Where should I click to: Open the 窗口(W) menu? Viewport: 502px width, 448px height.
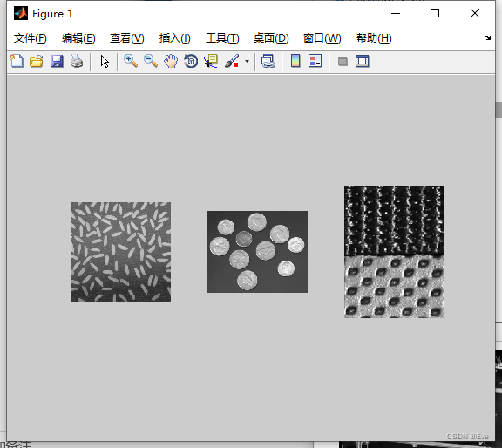pyautogui.click(x=322, y=38)
